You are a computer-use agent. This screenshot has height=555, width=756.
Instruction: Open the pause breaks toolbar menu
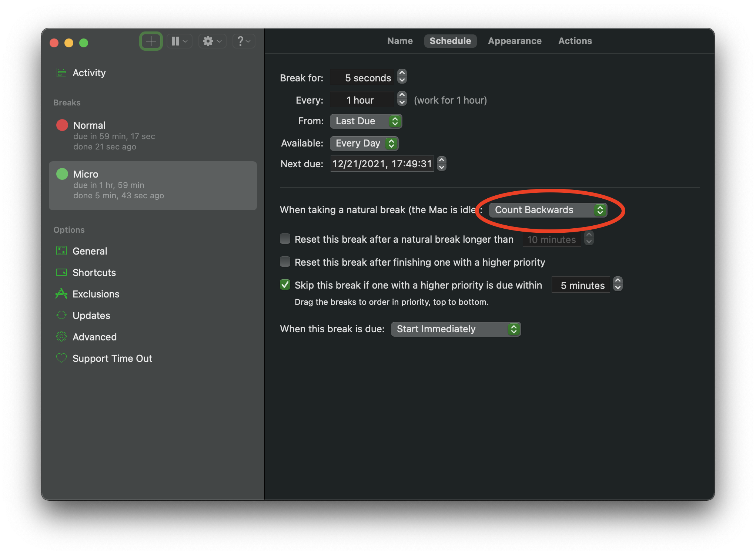[180, 41]
